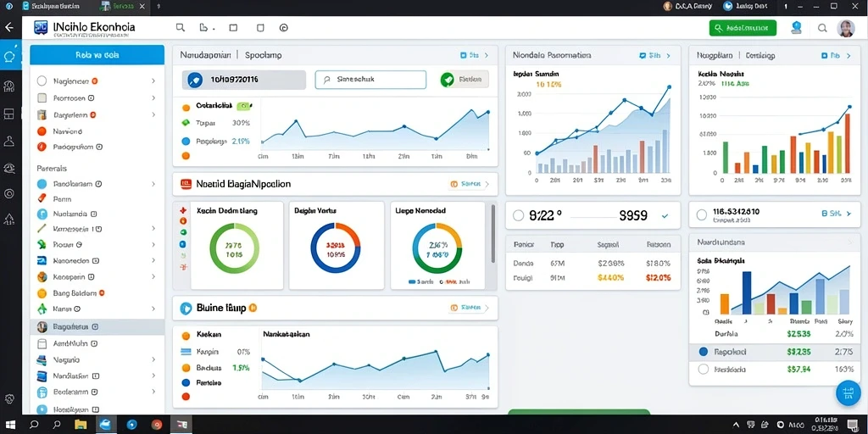Select the radio circle beside 116.5342810
Screen dimensions: 868x434
click(701, 214)
